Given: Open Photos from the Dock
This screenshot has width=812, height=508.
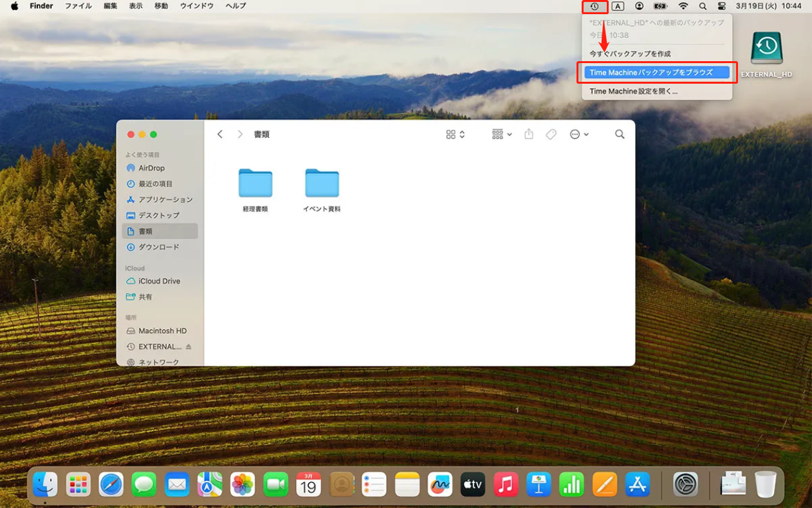Looking at the screenshot, I should (243, 484).
